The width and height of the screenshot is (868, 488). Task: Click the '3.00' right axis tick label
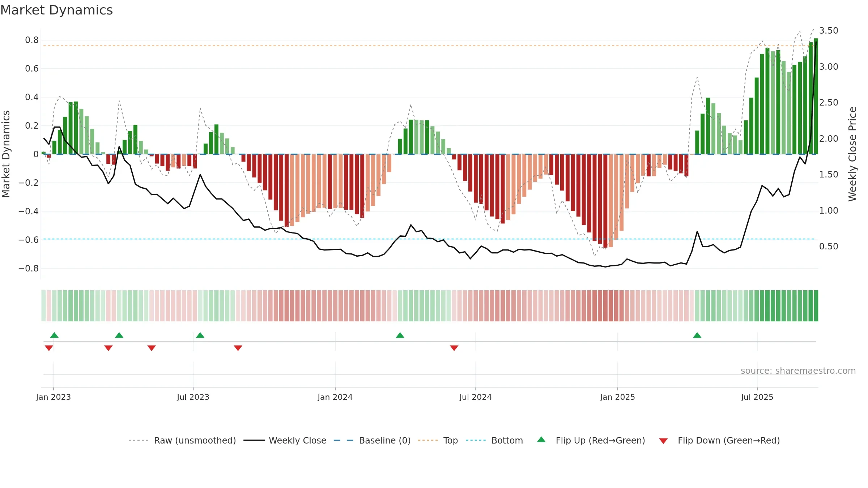click(829, 67)
